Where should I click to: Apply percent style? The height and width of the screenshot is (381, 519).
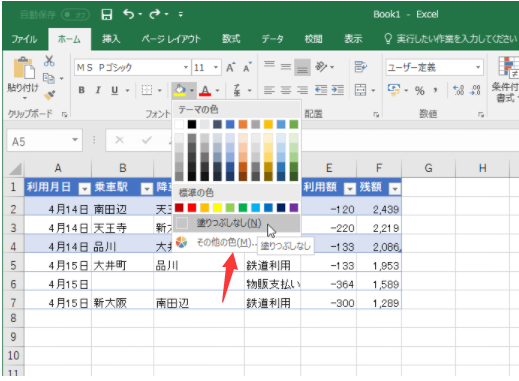click(x=420, y=90)
